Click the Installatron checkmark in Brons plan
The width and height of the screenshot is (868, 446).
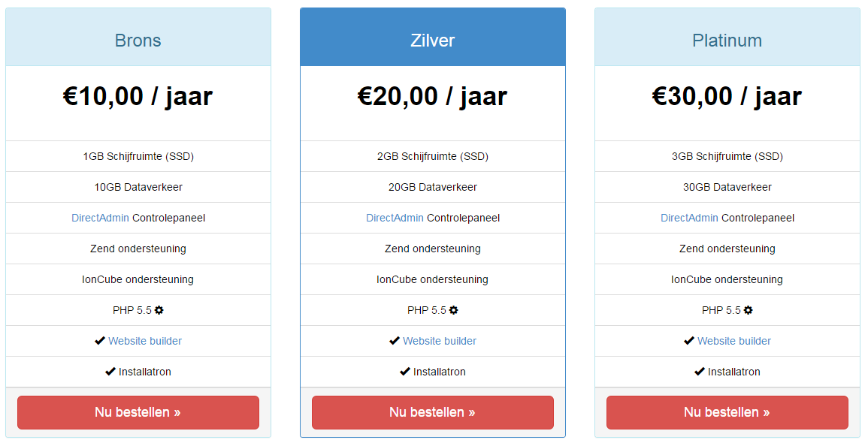coord(110,372)
